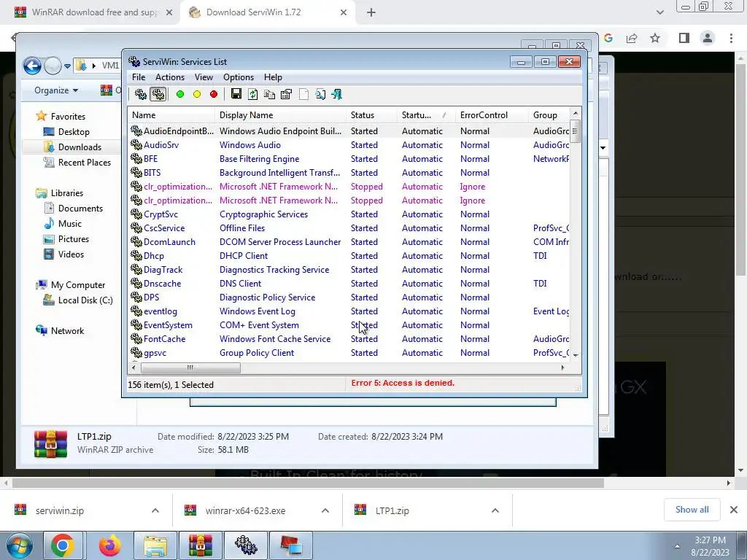Click right arrow of ServiWin horizontal scrollbar
The image size is (747, 560).
pyautogui.click(x=563, y=367)
